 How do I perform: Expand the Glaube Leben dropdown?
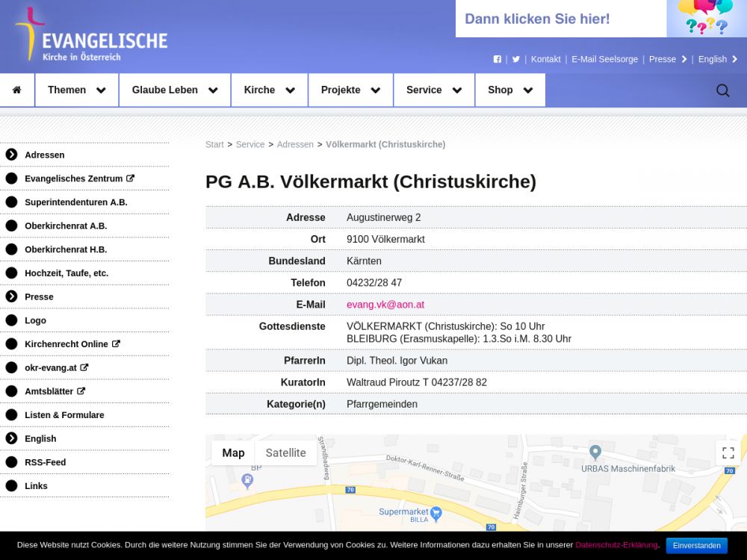pos(174,90)
